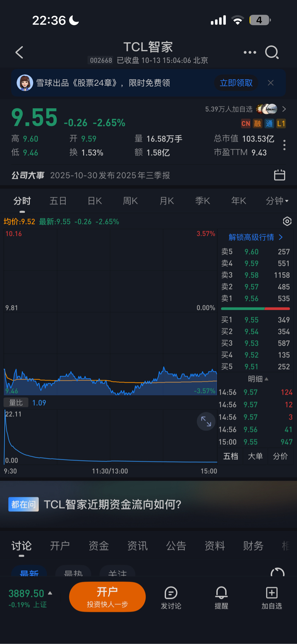Tap the intraday price line chart
Screen dimensions: 297x644
[110, 312]
